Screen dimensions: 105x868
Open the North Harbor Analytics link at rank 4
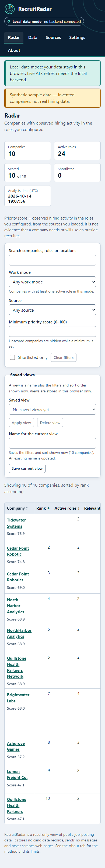point(16,606)
